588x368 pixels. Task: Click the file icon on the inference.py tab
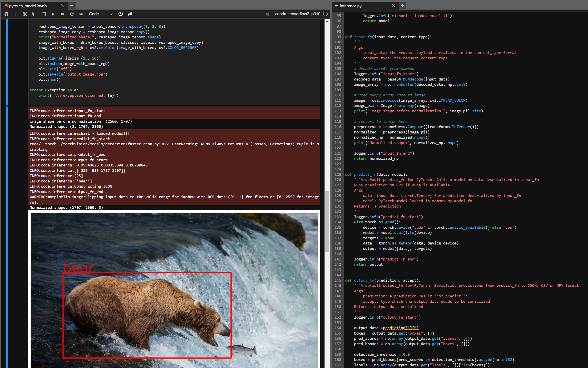coord(336,6)
